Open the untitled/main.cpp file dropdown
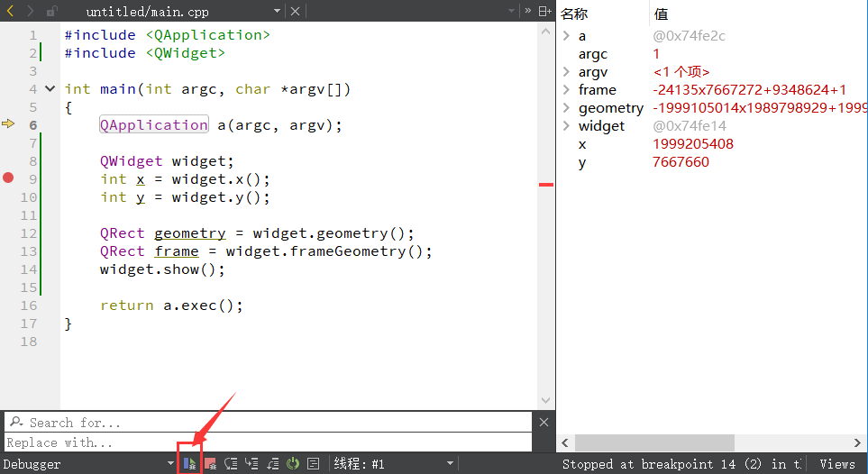868x474 pixels. 277,11
